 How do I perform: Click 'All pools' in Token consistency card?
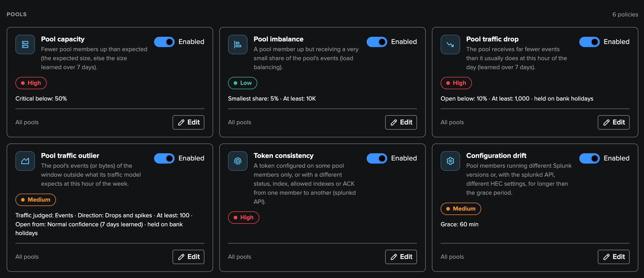point(240,257)
